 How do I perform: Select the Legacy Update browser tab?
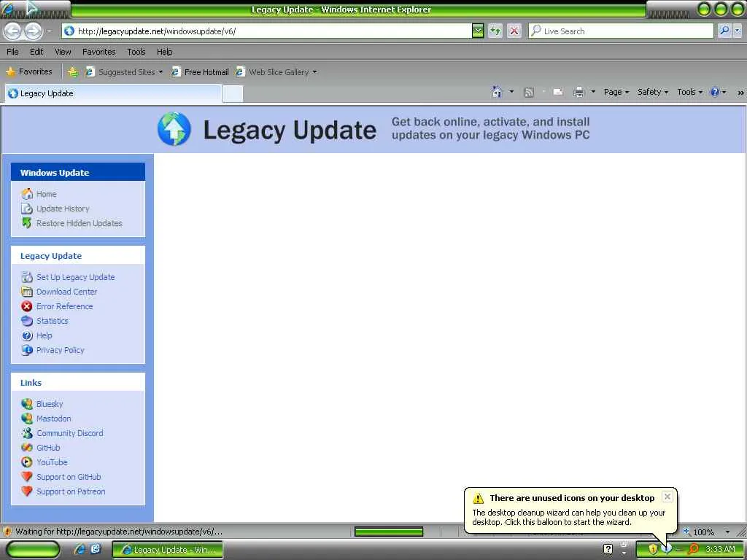click(113, 93)
